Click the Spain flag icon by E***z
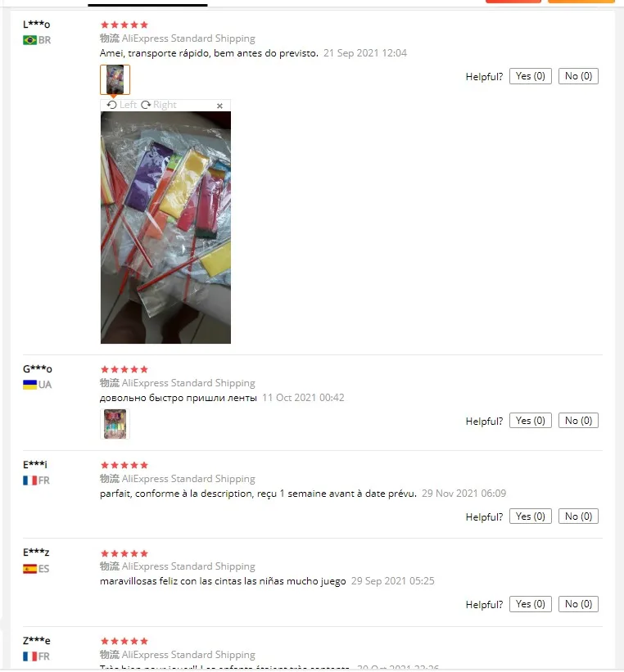 pos(29,569)
